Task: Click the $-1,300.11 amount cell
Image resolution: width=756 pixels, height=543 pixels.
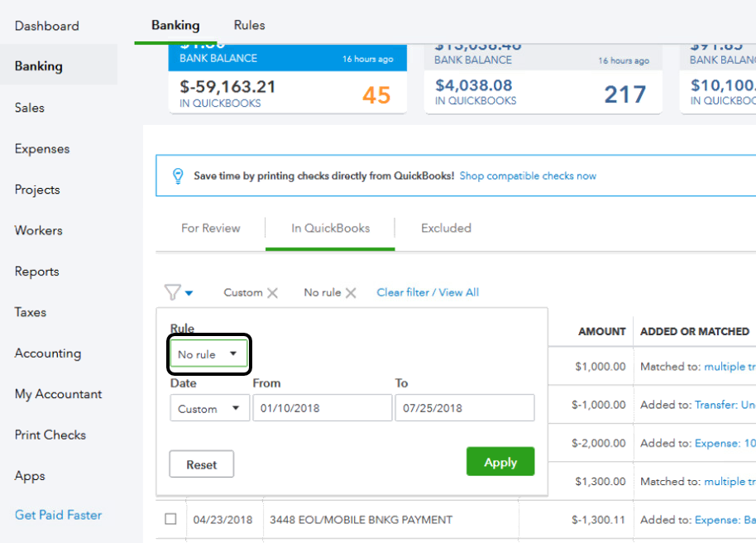Action: click(x=598, y=520)
